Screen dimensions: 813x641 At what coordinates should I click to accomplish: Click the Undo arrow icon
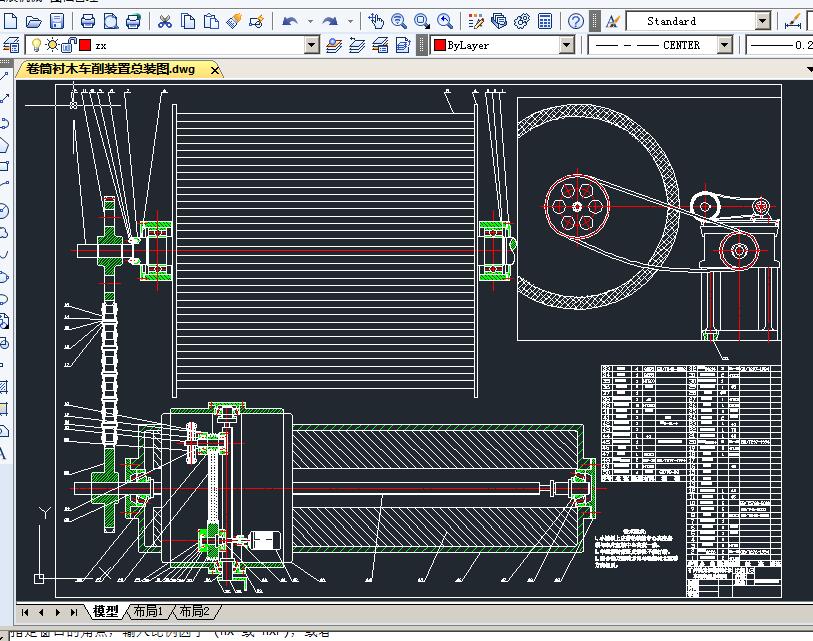[x=290, y=21]
